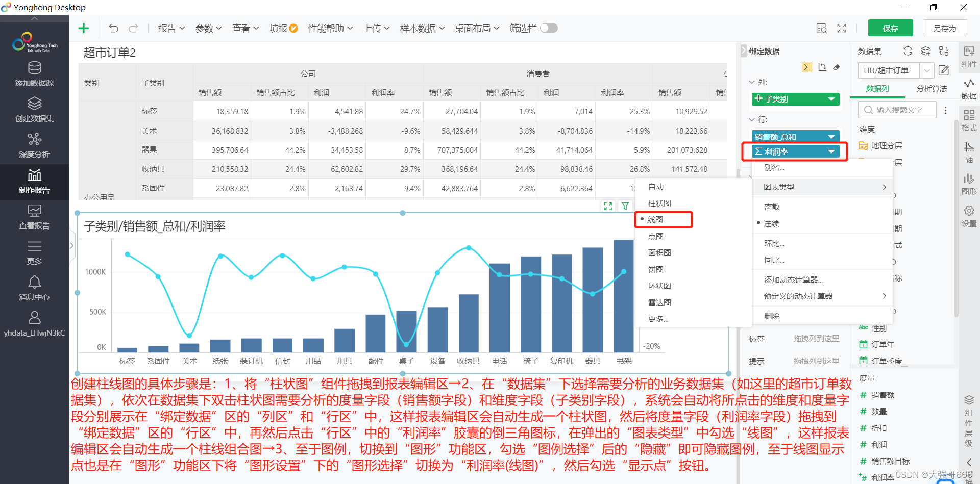The height and width of the screenshot is (484, 980).
Task: Open the 样本数据 dropdown menu
Action: click(422, 29)
